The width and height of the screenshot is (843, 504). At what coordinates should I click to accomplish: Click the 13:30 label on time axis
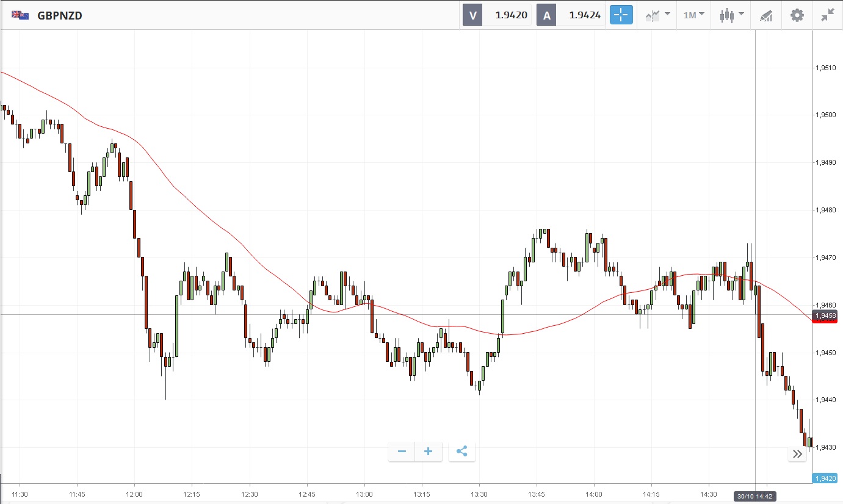click(479, 494)
